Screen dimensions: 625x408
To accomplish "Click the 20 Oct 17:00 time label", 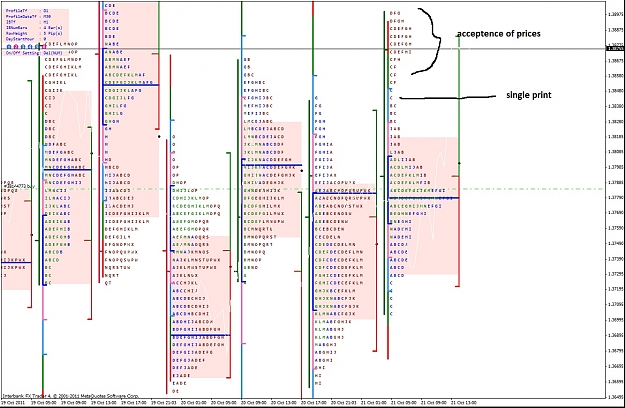I will pyautogui.click(x=314, y=402).
